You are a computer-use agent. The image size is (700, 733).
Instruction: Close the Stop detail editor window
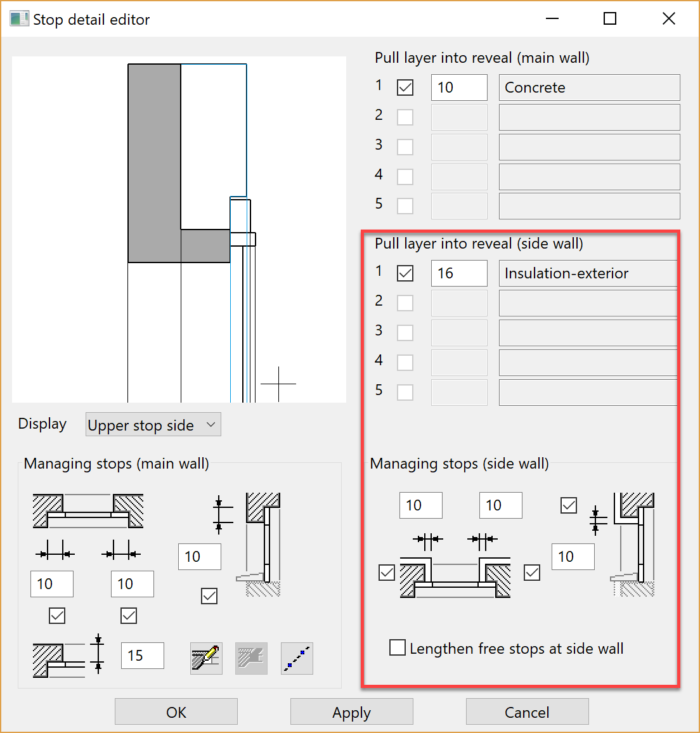click(669, 18)
